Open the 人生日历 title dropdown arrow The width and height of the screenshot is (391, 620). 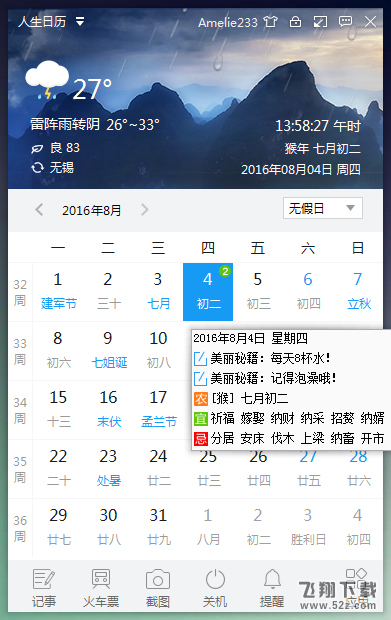[80, 21]
